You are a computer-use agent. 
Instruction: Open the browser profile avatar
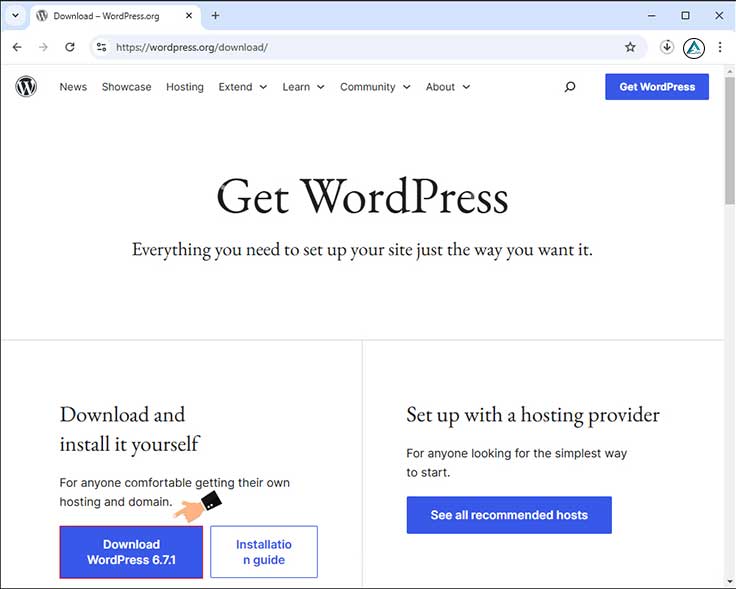(694, 47)
